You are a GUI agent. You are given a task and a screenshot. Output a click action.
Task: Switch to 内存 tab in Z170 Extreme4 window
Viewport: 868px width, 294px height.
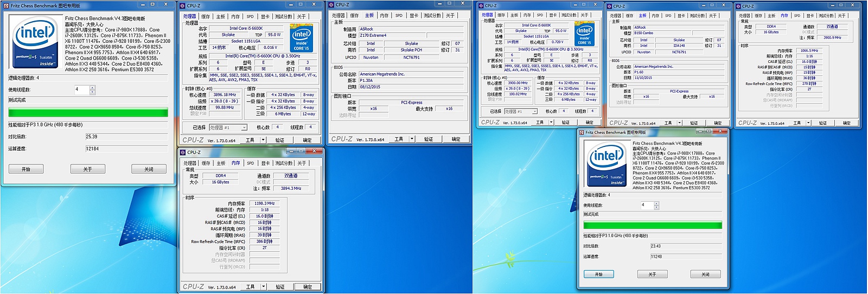pos(384,15)
